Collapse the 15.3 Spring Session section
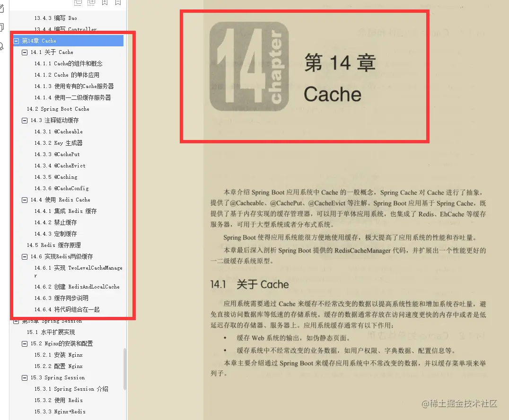The height and width of the screenshot is (420, 509). [x=24, y=377]
